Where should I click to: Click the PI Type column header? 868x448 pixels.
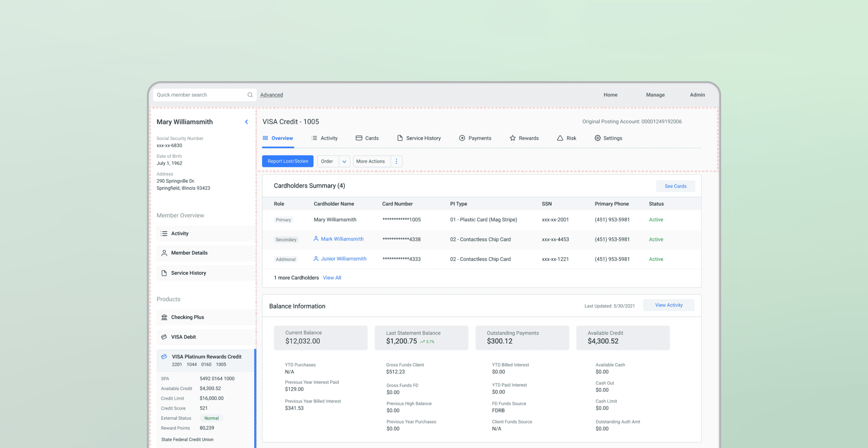458,204
